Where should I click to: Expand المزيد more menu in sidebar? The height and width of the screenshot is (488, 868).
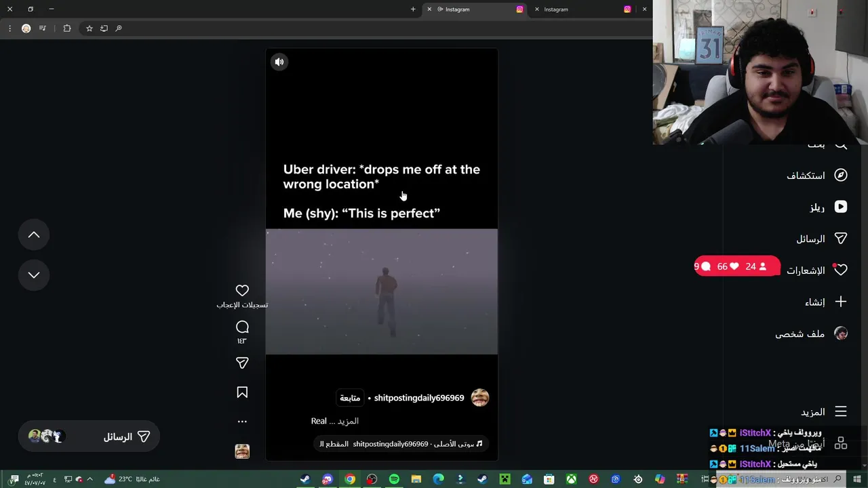[x=813, y=412]
